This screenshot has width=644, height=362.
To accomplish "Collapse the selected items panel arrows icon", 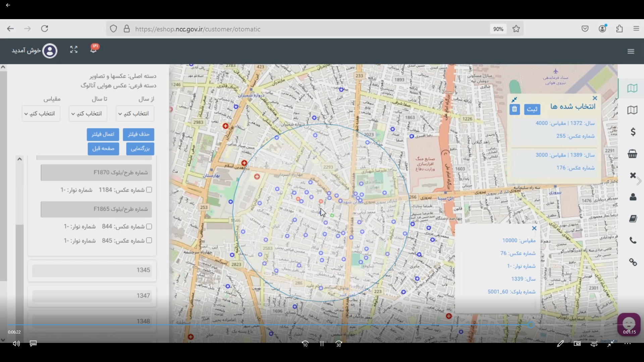I will pyautogui.click(x=514, y=100).
